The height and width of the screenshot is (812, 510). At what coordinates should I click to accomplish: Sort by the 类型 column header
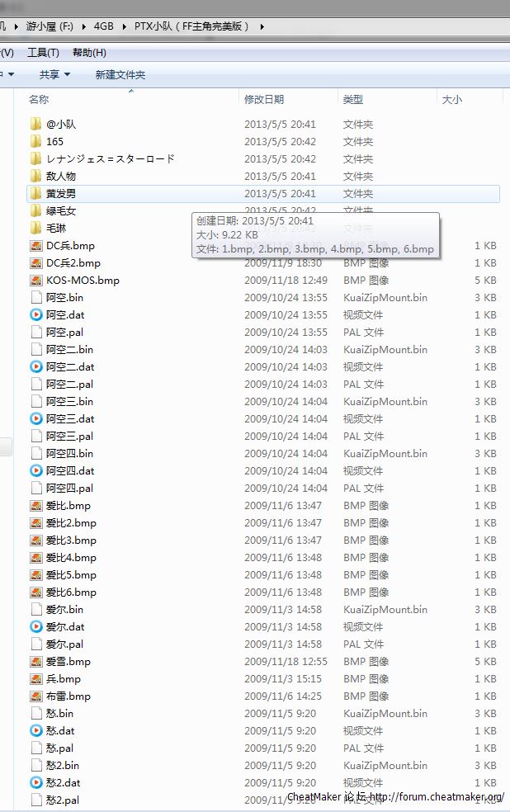tap(353, 99)
